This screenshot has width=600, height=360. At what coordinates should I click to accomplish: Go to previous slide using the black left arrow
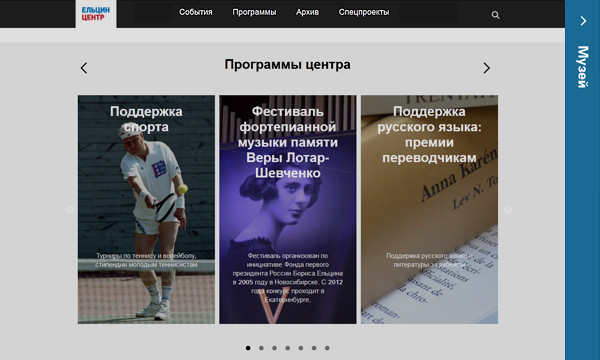pyautogui.click(x=84, y=68)
